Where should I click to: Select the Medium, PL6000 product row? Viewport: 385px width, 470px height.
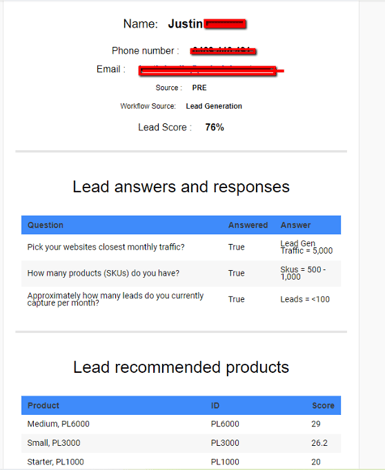pyautogui.click(x=181, y=424)
